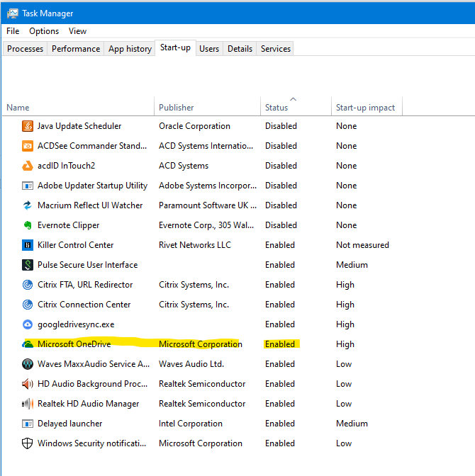The width and height of the screenshot is (475, 476).
Task: Switch to the Details tab
Action: click(240, 49)
